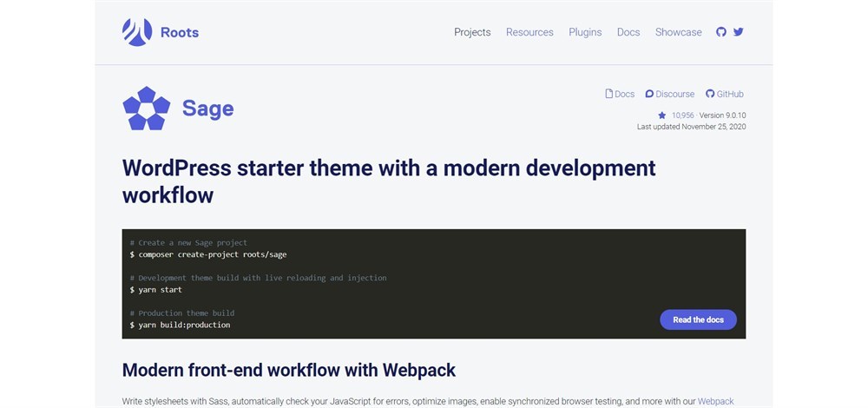This screenshot has width=868, height=408.
Task: Follow the Webpack link in the paragraph
Action: tap(716, 401)
